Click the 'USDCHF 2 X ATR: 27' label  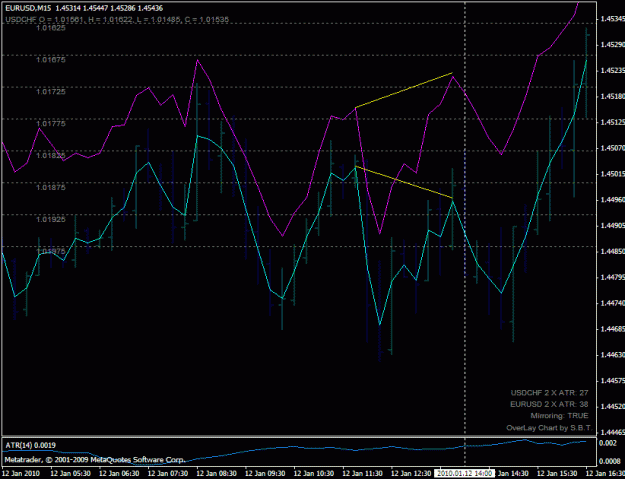[549, 393]
